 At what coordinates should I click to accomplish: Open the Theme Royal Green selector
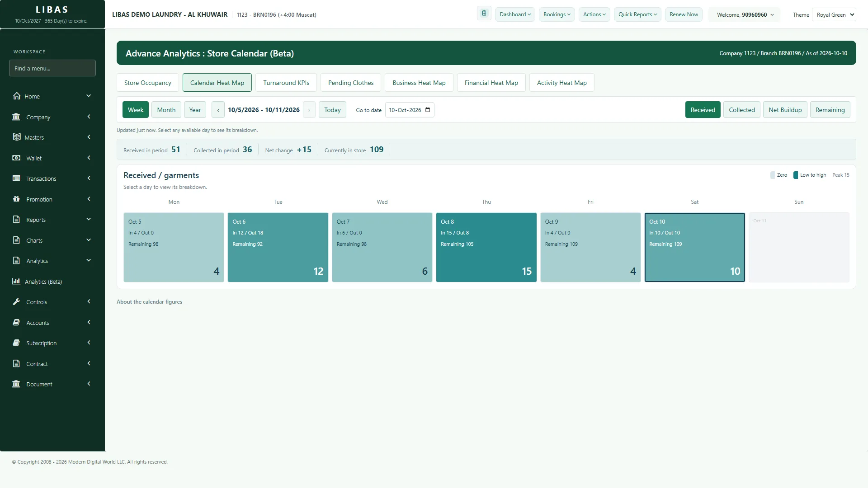(x=834, y=14)
